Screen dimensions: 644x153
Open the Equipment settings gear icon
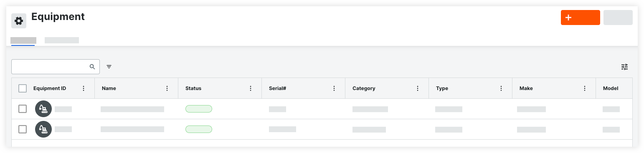19,21
